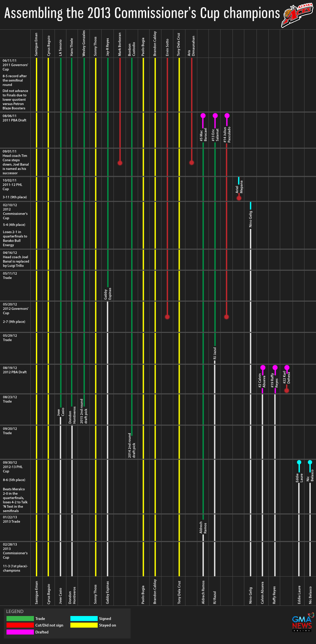Click the infographic title about Commissioner's Cup champions
The width and height of the screenshot is (316, 644).
point(142,13)
